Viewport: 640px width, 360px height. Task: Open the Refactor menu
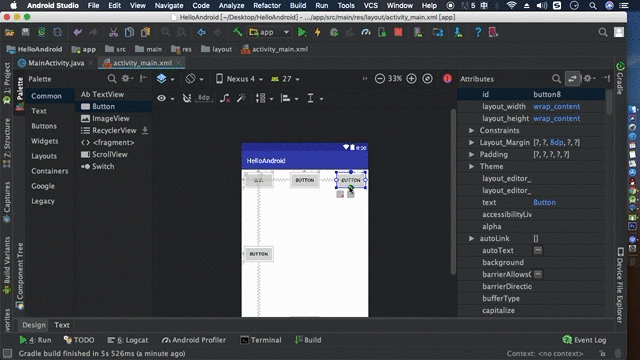click(x=267, y=6)
